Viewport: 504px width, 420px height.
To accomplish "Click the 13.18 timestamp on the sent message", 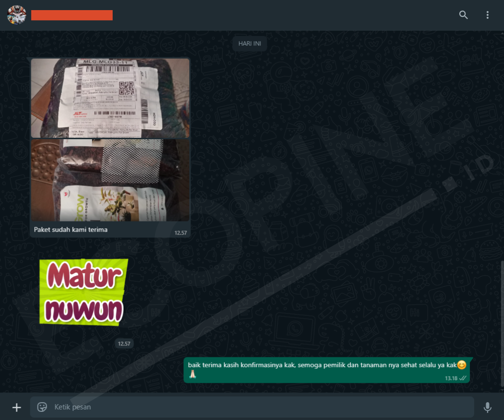I will tap(451, 378).
